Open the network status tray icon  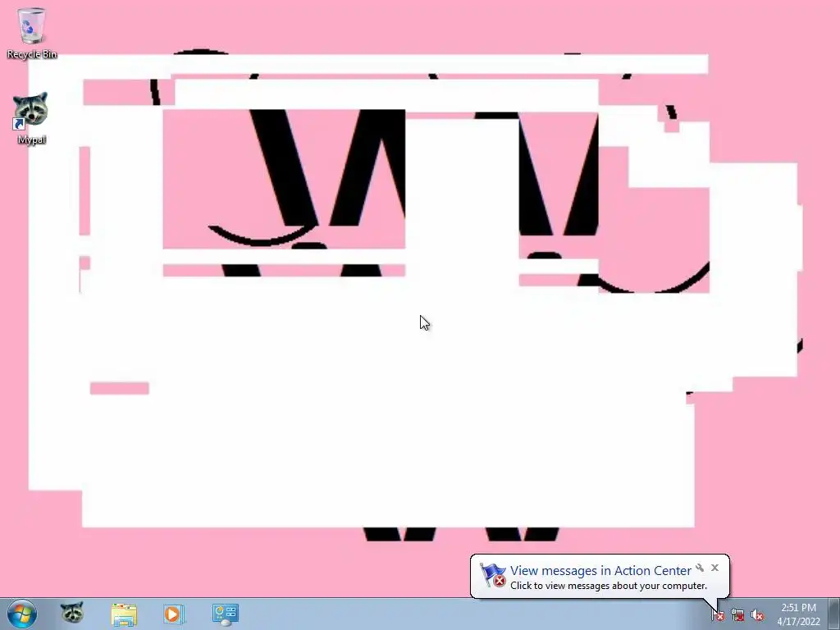click(737, 615)
